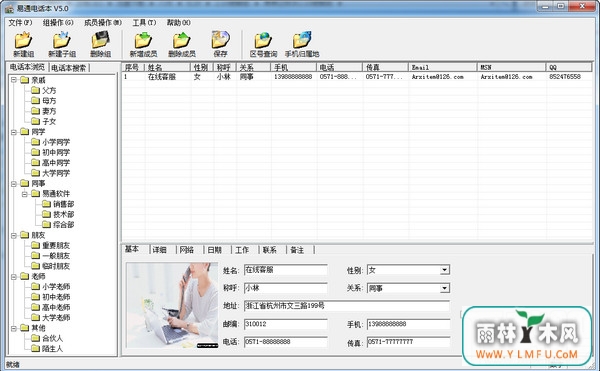Click the 称呼 input field
The height and width of the screenshot is (371, 600).
286,288
